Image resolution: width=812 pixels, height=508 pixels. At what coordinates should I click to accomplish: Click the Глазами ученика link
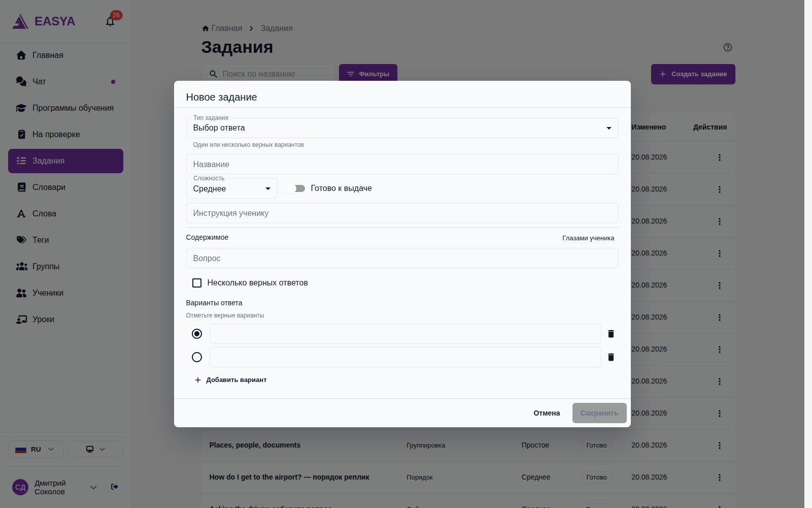click(x=588, y=238)
